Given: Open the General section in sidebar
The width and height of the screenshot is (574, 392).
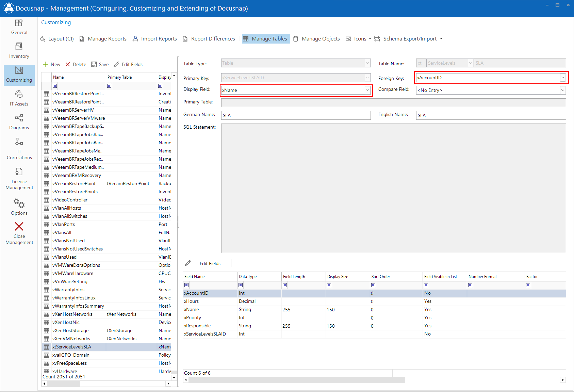Looking at the screenshot, I should (19, 27).
